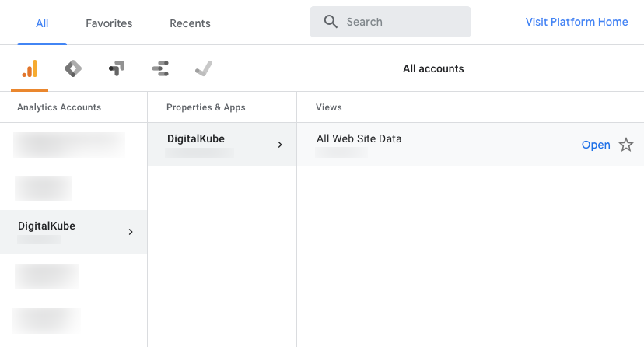Choose the All Web Site Data view
644x347 pixels.
click(x=359, y=139)
